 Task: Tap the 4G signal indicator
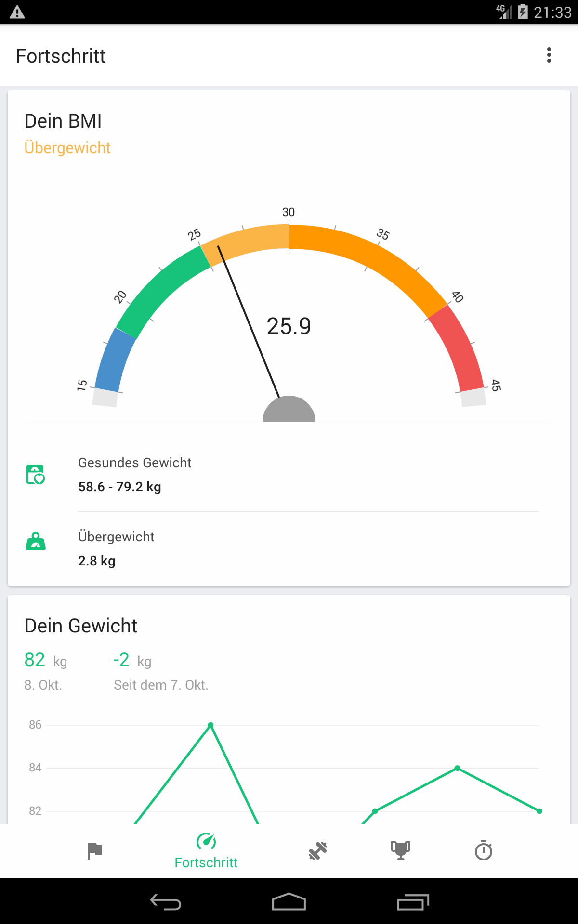[504, 12]
